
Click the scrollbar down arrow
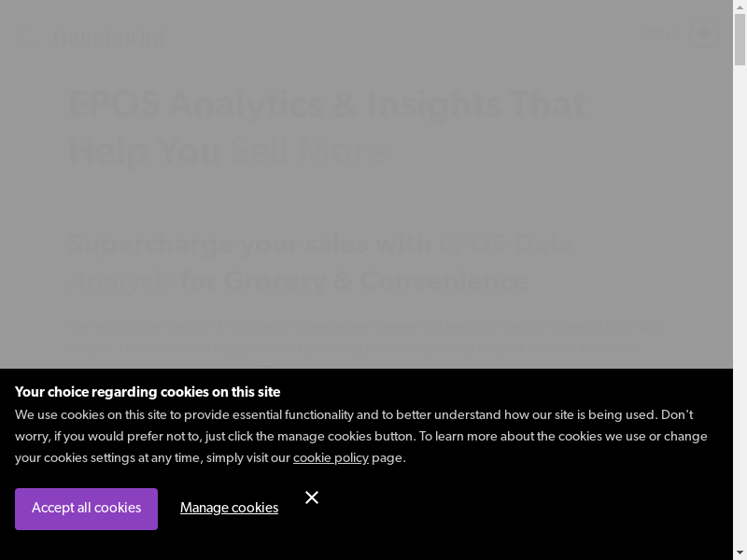tap(740, 553)
